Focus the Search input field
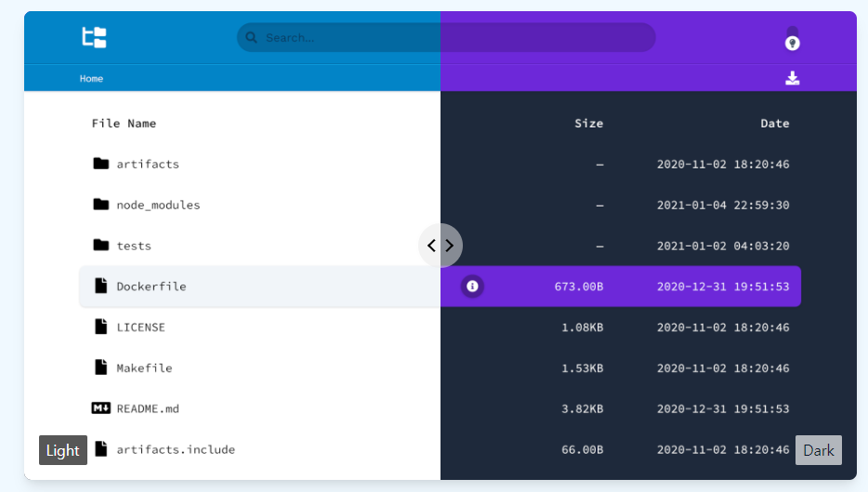 [x=446, y=38]
